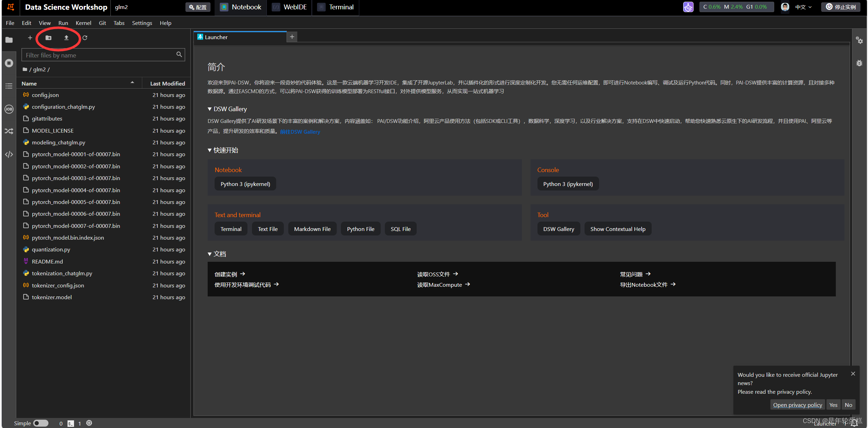Collapse the 快速开始 section

point(209,150)
